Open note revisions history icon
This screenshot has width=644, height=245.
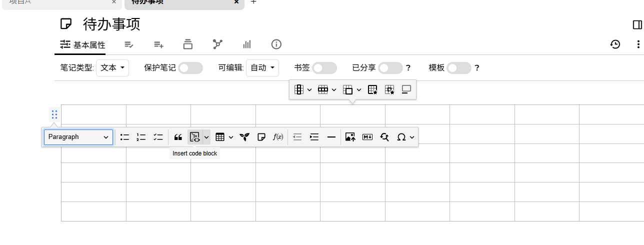point(615,44)
